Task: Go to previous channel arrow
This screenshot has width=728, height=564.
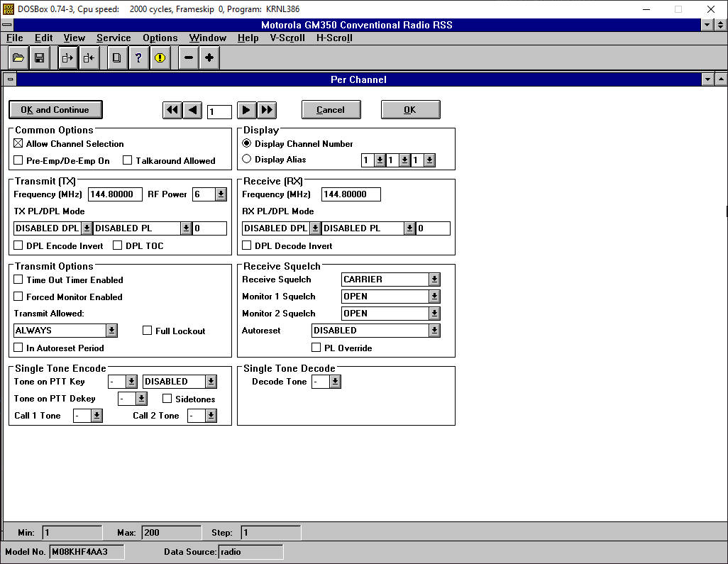Action: coord(193,110)
